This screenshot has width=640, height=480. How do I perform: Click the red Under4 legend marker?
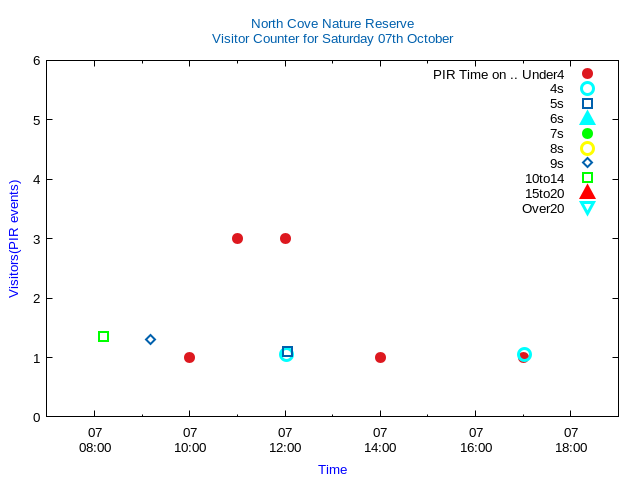pyautogui.click(x=587, y=74)
